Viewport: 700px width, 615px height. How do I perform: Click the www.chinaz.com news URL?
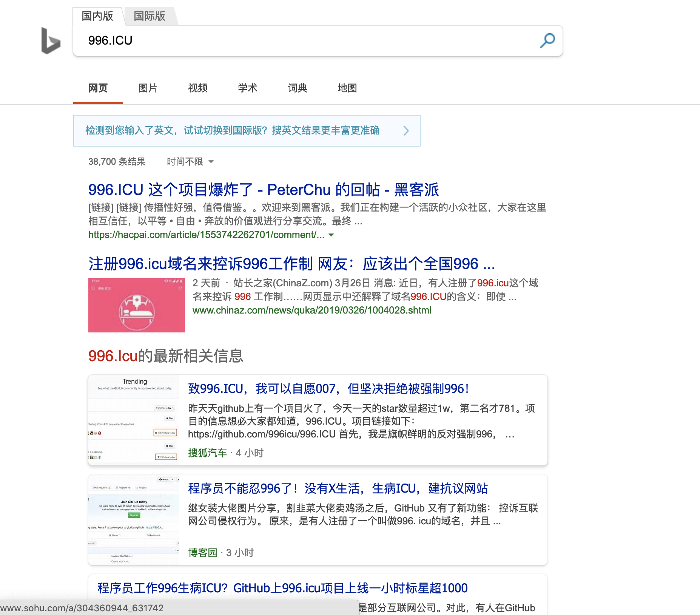tap(312, 310)
